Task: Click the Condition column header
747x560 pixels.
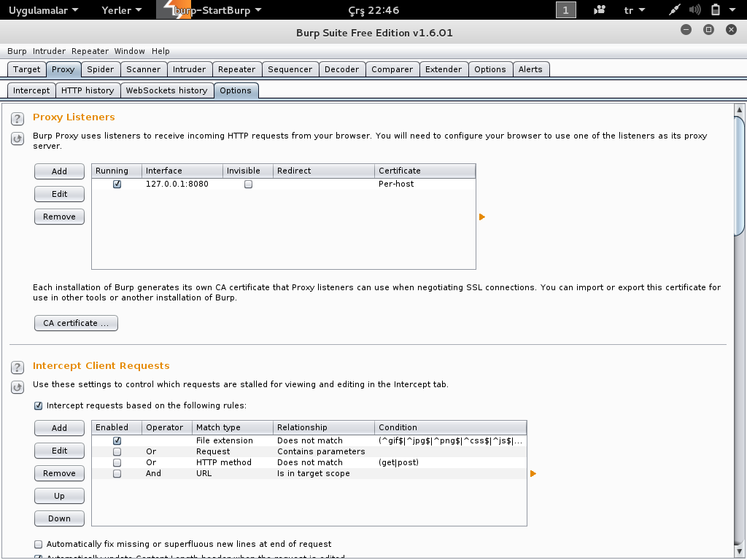Action: (x=451, y=427)
